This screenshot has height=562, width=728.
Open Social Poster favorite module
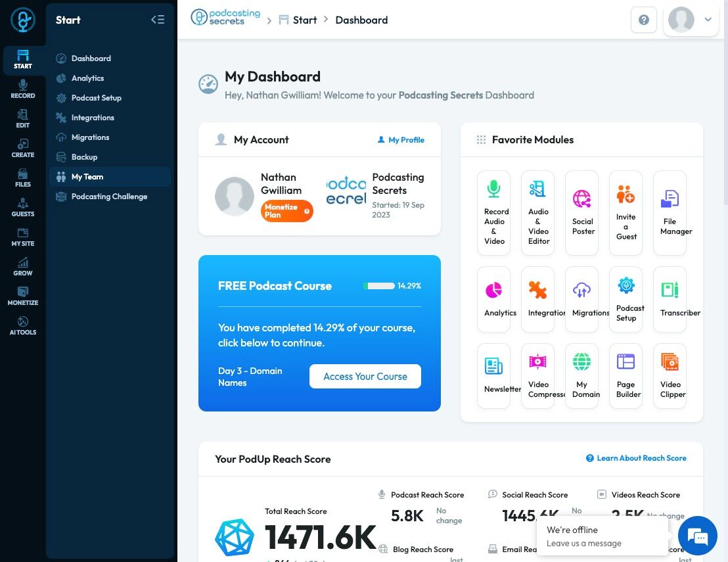click(581, 213)
